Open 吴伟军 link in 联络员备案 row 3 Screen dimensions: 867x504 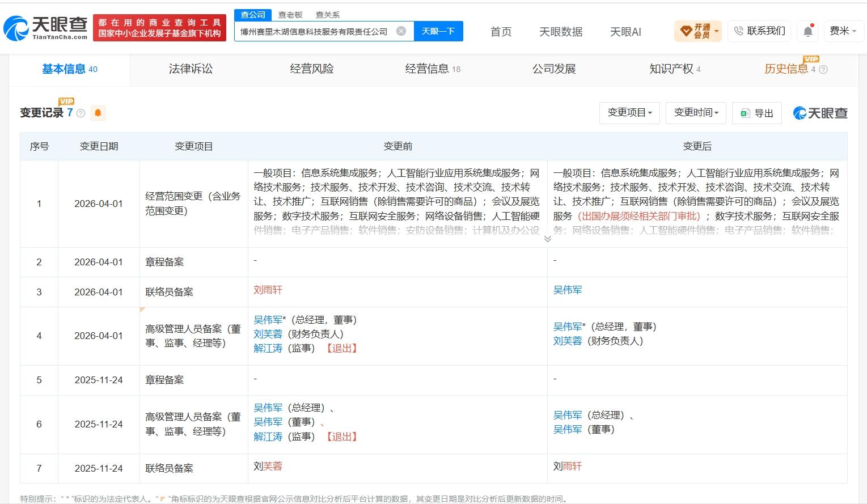568,290
